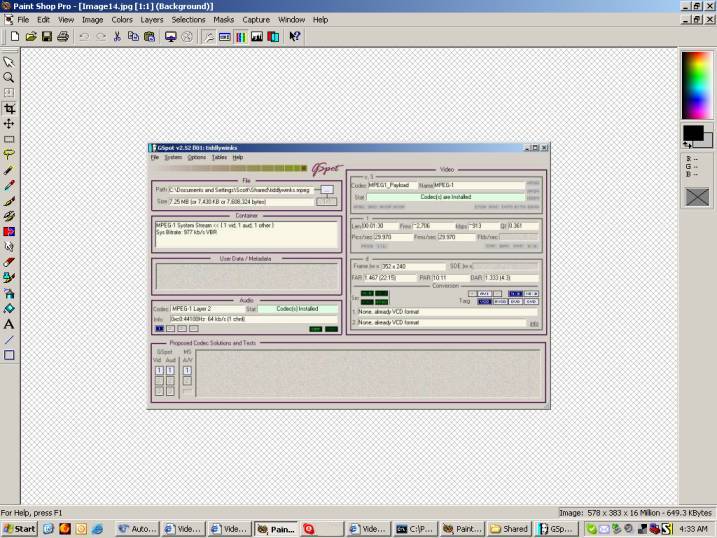
Task: Print the image using printer icon
Action: (x=63, y=37)
